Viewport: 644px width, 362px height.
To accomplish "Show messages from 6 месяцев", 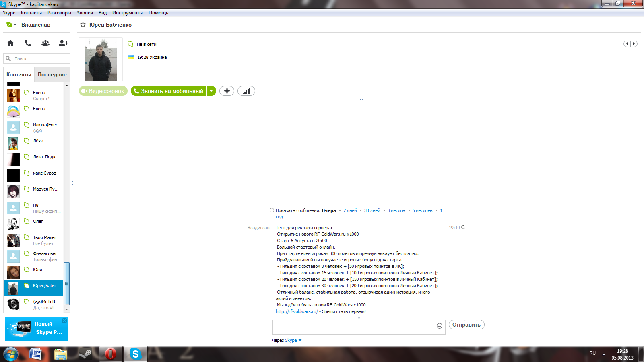I will tap(422, 210).
